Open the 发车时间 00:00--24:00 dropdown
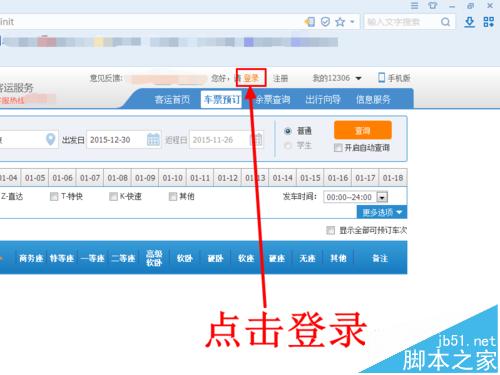 click(382, 197)
